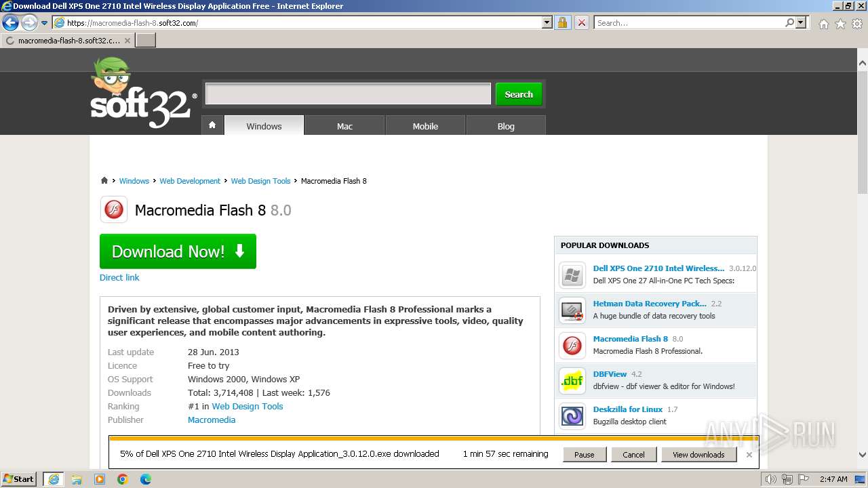The width and height of the screenshot is (868, 488).
Task: Cancel the download in notification bar
Action: tap(633, 455)
